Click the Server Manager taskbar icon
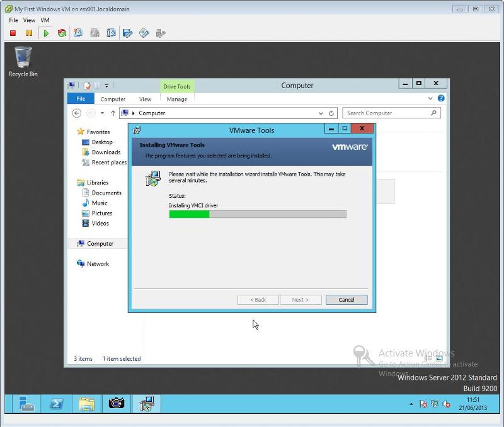 point(26,404)
